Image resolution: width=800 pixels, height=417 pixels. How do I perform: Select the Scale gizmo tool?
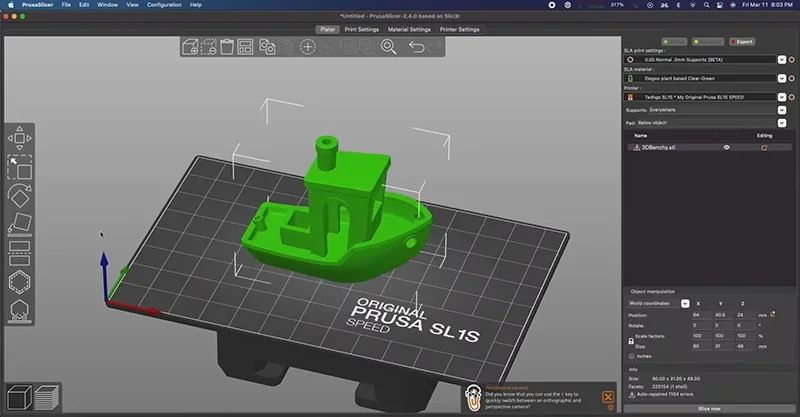(19, 167)
